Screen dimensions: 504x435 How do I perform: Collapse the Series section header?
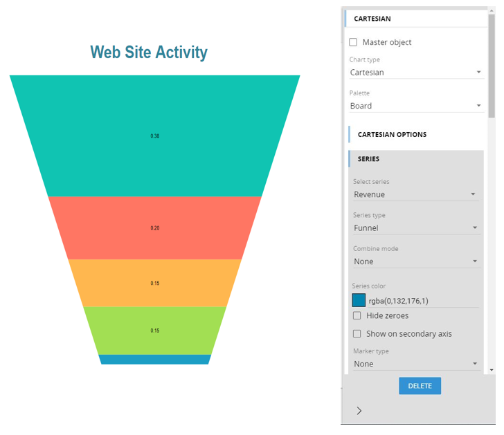tap(368, 159)
